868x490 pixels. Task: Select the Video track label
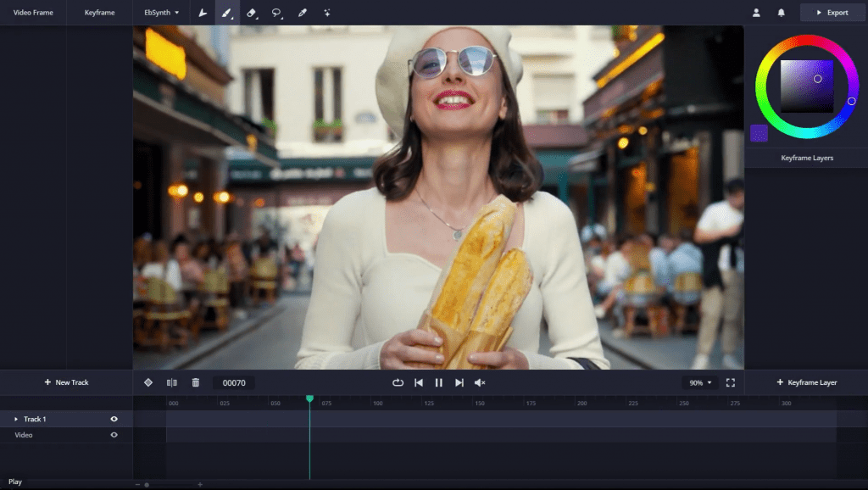point(23,435)
